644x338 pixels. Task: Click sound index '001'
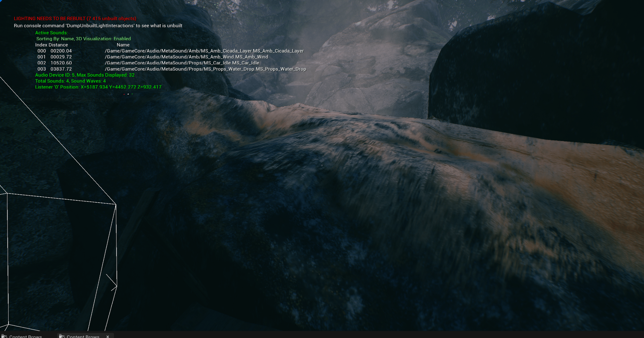42,57
